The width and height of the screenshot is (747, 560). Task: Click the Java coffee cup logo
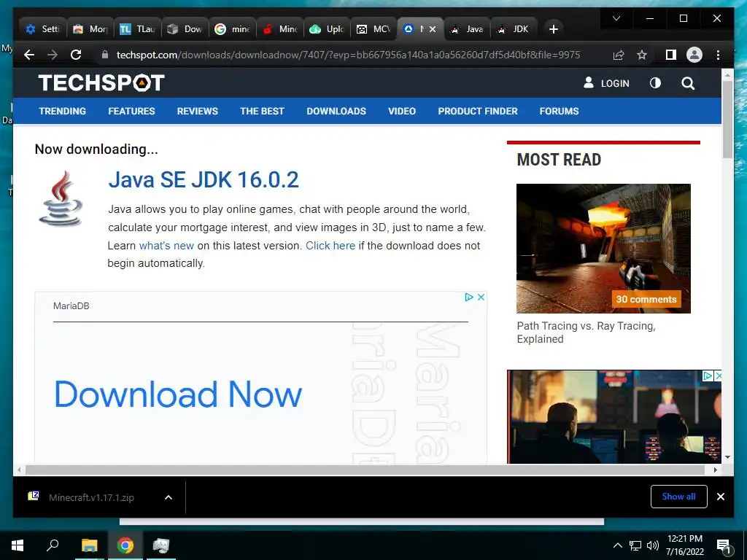[61, 198]
